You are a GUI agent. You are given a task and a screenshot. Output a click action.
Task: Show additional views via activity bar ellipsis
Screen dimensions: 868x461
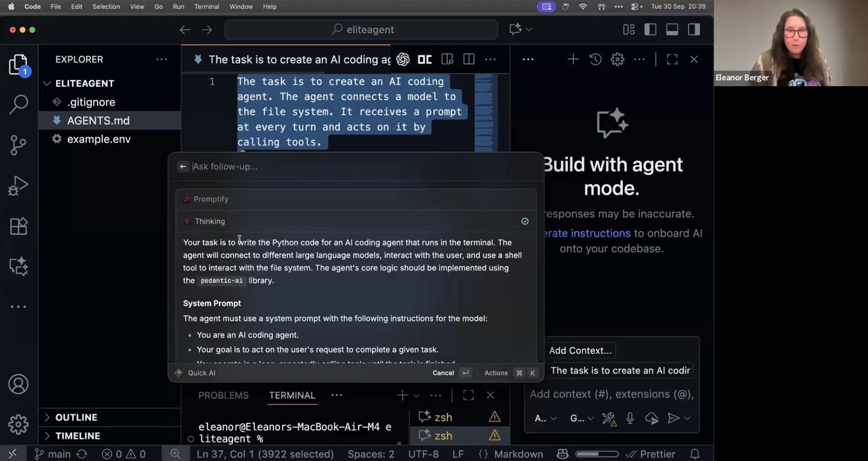pyautogui.click(x=19, y=307)
